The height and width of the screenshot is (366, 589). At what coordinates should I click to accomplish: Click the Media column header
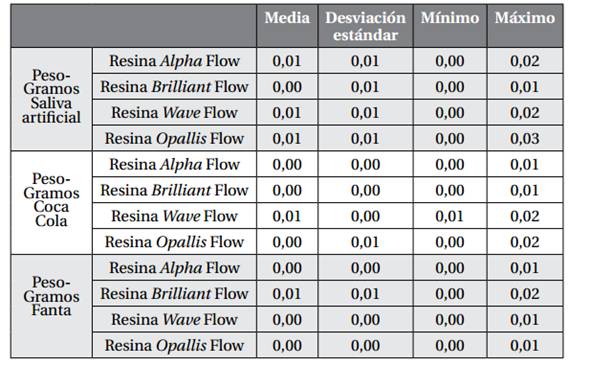(287, 26)
